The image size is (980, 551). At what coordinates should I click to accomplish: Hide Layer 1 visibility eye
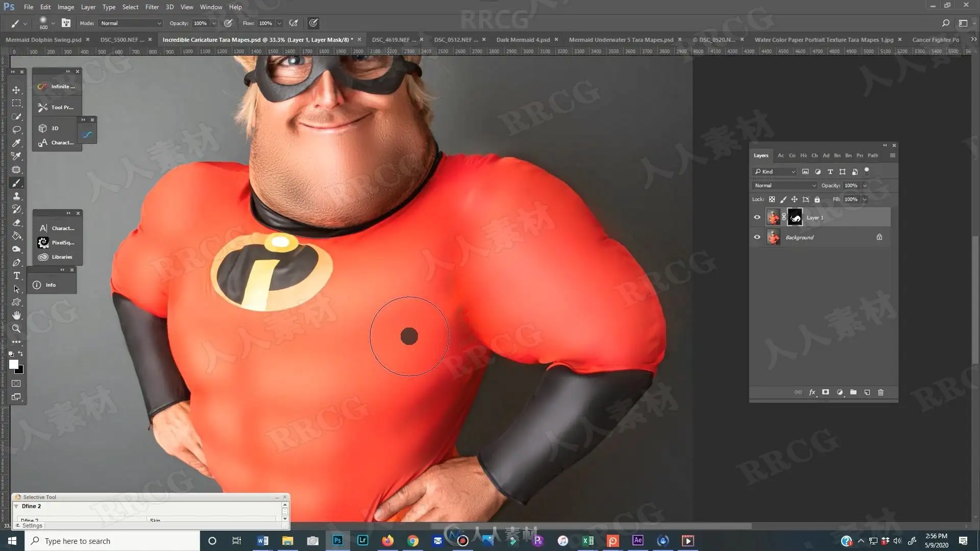point(757,217)
